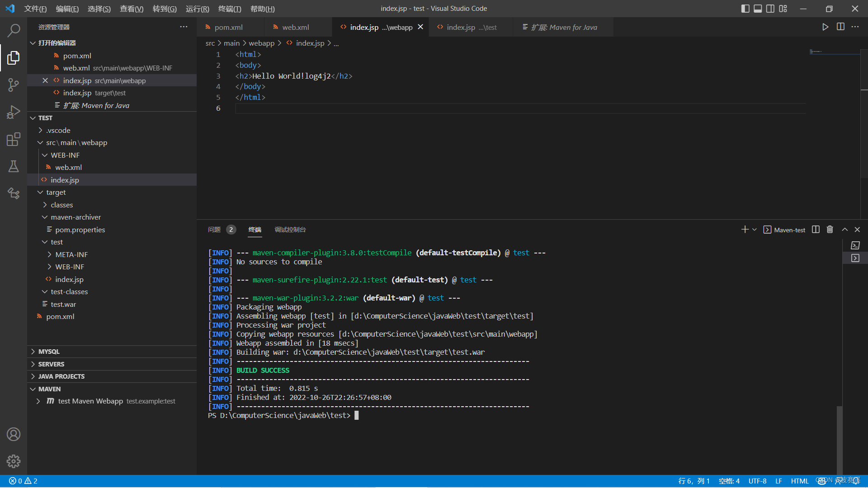Select the first terminal instance icon
868x488 pixels.
(x=855, y=245)
